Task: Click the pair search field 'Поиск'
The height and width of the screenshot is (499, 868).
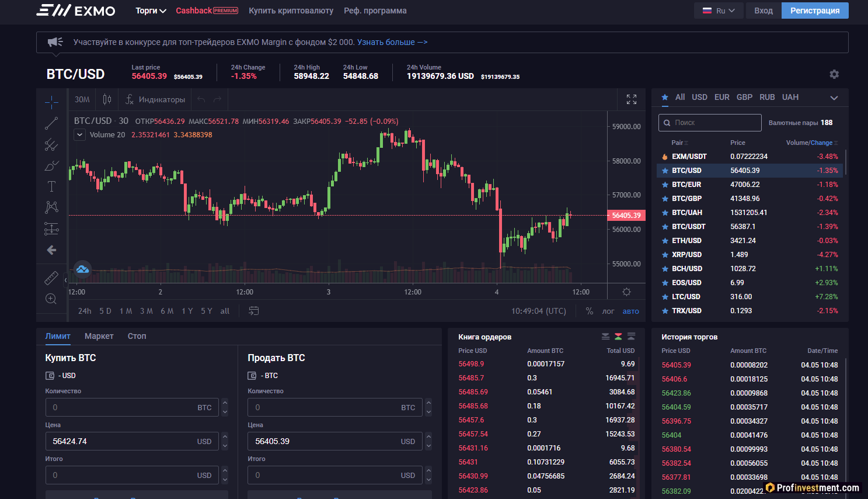Action: [710, 123]
